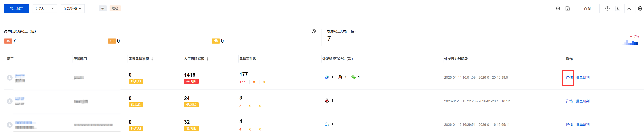Click the QQ penguin icon in second row

point(327,101)
